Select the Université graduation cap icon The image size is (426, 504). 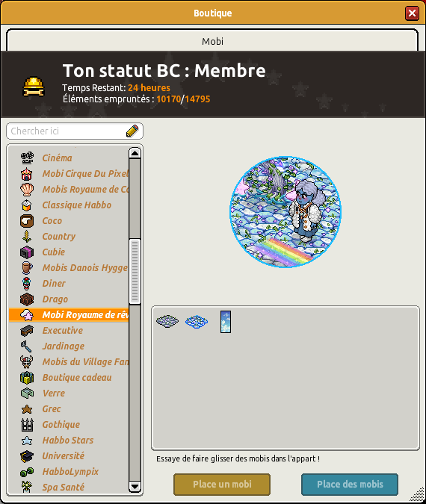click(x=27, y=456)
